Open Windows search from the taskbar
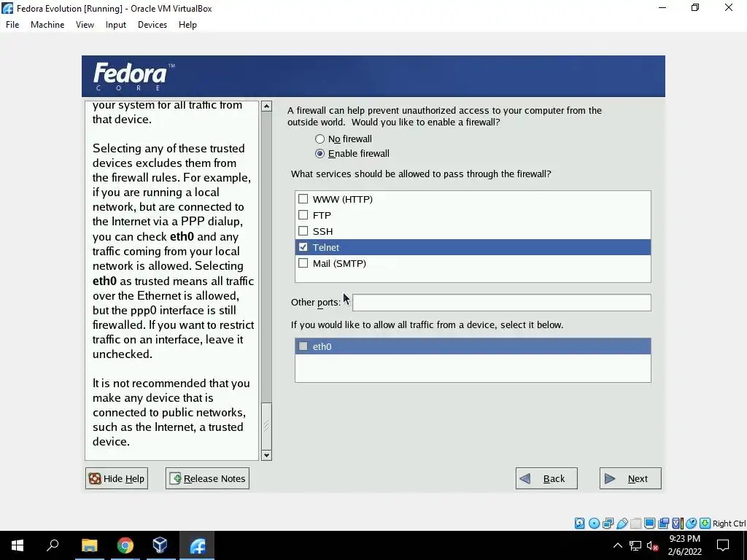This screenshot has height=560, width=747. click(x=53, y=545)
